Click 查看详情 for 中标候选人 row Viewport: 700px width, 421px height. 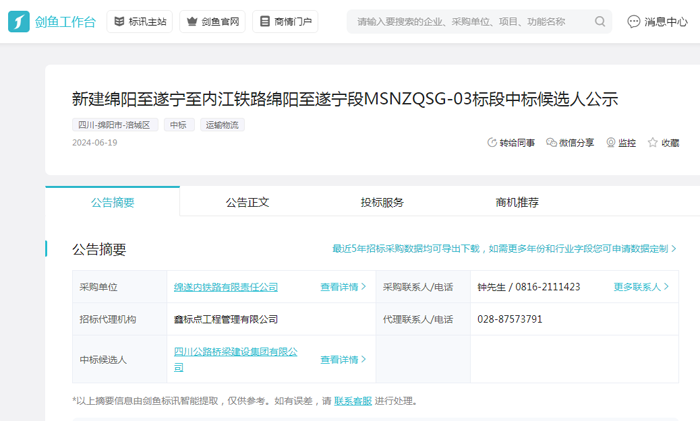point(343,359)
